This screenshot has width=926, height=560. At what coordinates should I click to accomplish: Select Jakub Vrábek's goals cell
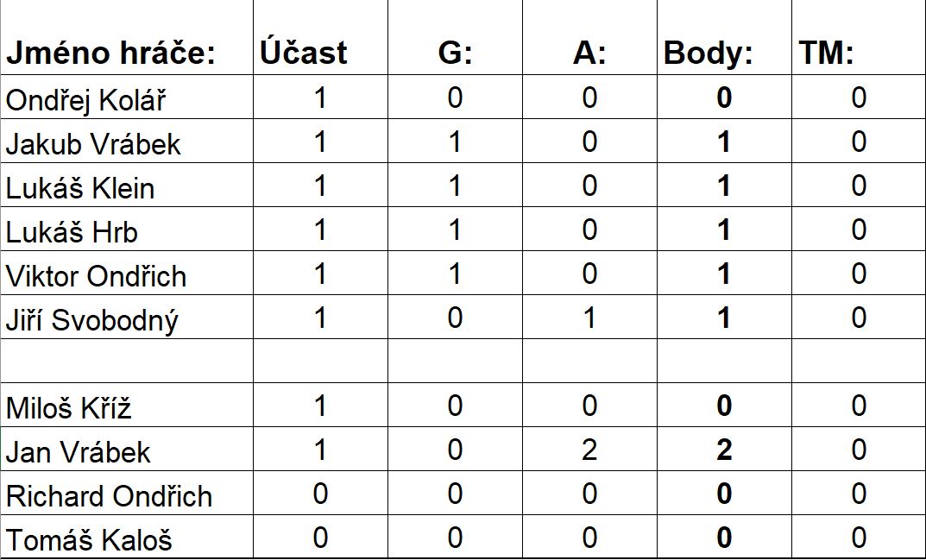click(455, 142)
